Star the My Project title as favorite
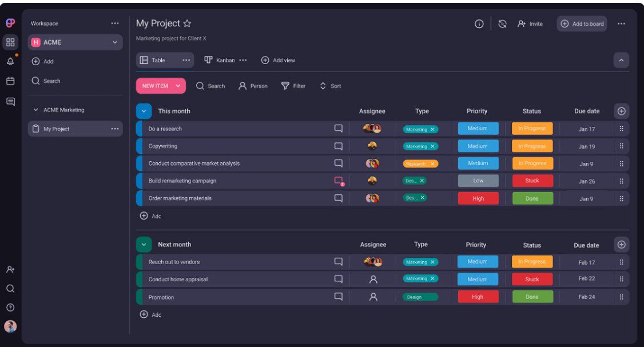 tap(187, 23)
